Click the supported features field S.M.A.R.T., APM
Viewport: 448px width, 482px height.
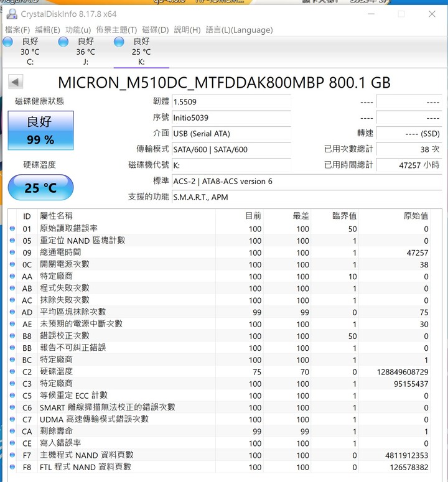tap(307, 197)
